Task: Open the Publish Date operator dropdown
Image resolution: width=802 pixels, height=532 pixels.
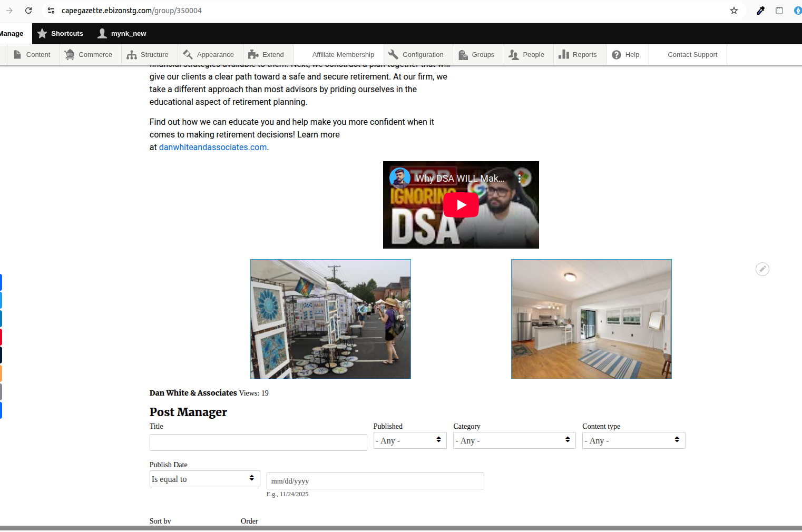Action: 204,479
